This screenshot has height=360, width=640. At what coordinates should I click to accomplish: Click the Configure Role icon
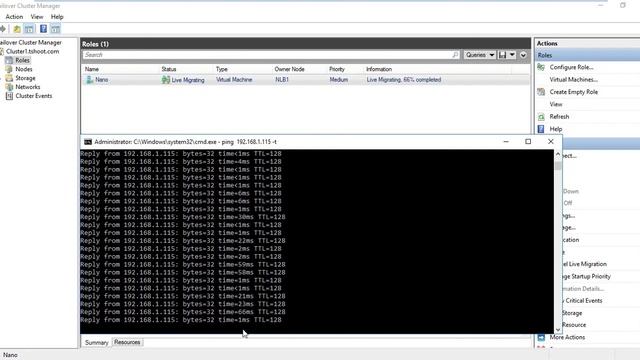541,67
